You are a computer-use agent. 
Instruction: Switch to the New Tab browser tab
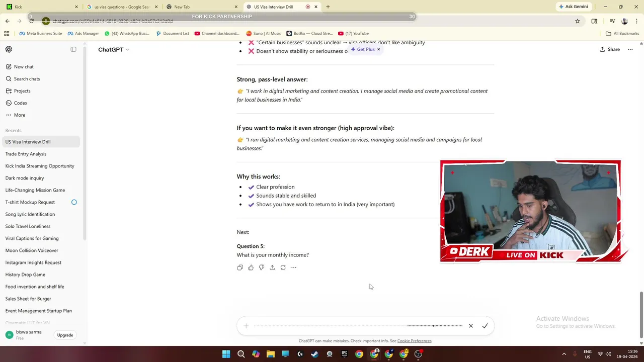202,7
